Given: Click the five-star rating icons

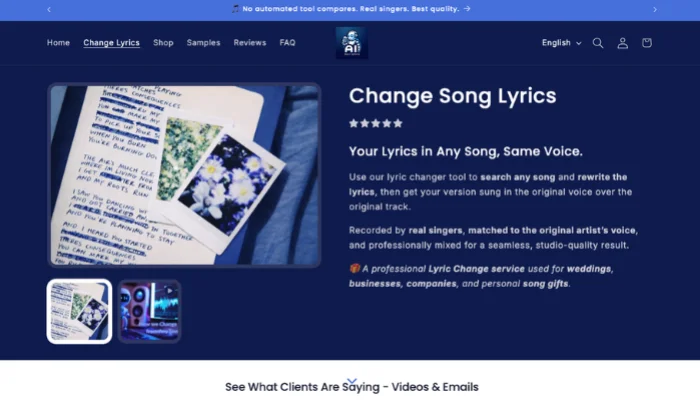Looking at the screenshot, I should (376, 123).
